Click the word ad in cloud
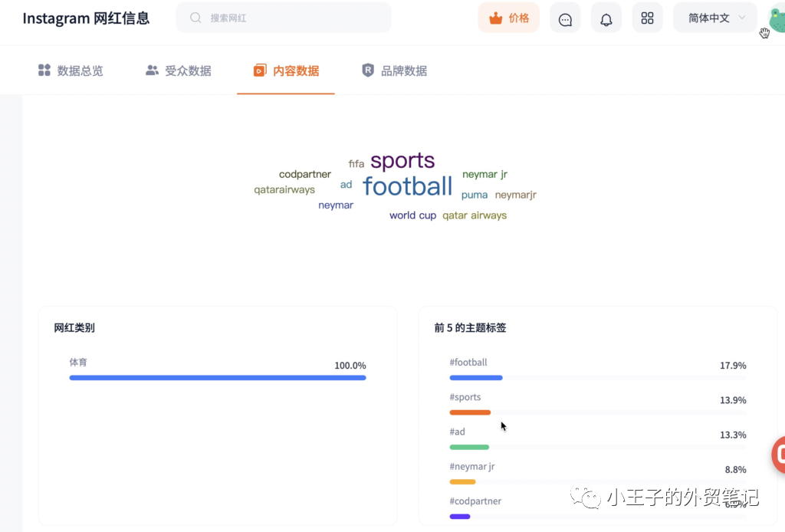This screenshot has height=532, width=785. 346,185
